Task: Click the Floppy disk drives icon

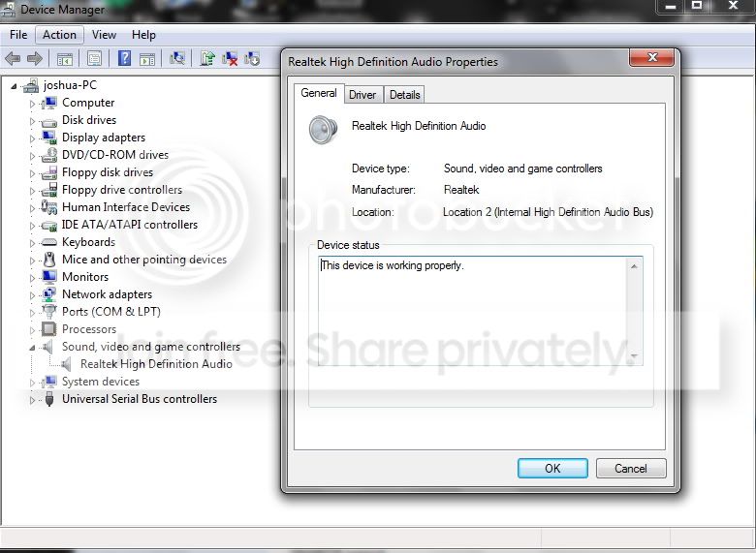Action: 49,172
